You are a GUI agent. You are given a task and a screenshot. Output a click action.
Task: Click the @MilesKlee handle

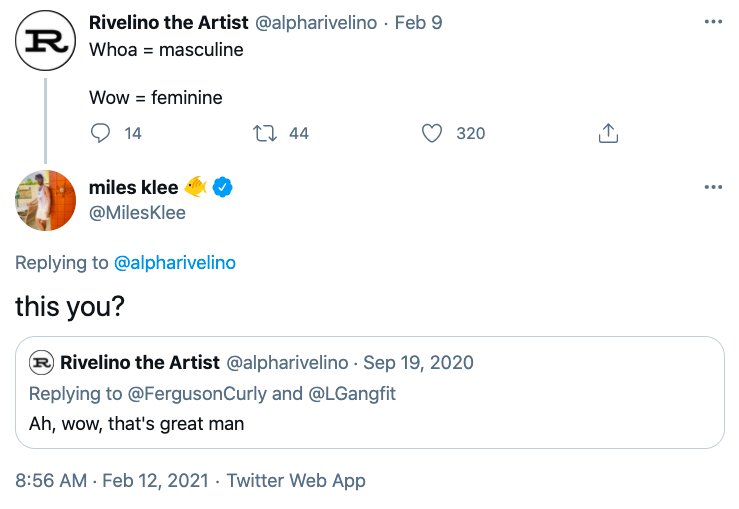point(137,213)
